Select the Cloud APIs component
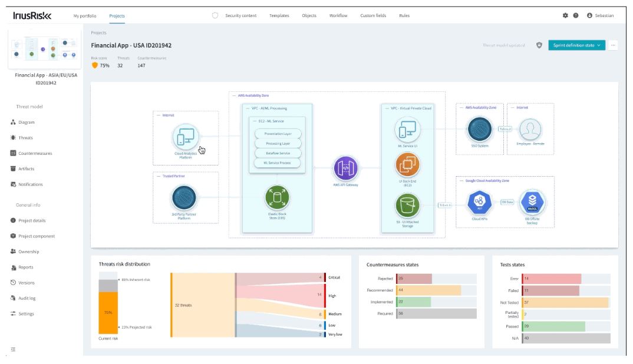Screen dimensions: 633x364 point(480,203)
